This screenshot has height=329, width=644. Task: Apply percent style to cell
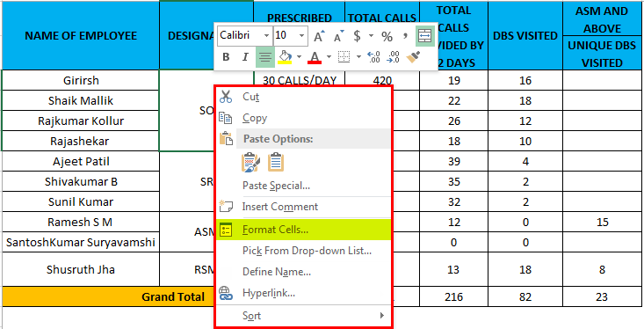pyautogui.click(x=387, y=36)
